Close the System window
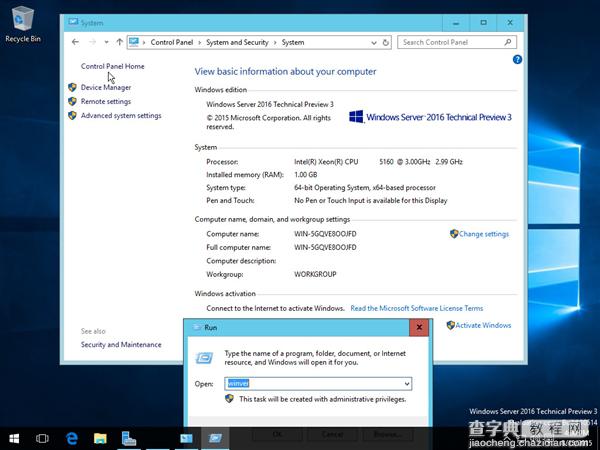600x450 pixels. [x=510, y=23]
